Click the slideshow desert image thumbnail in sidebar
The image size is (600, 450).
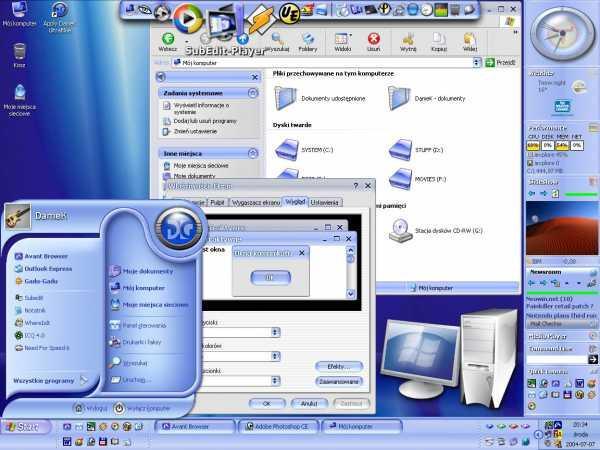tap(562, 229)
